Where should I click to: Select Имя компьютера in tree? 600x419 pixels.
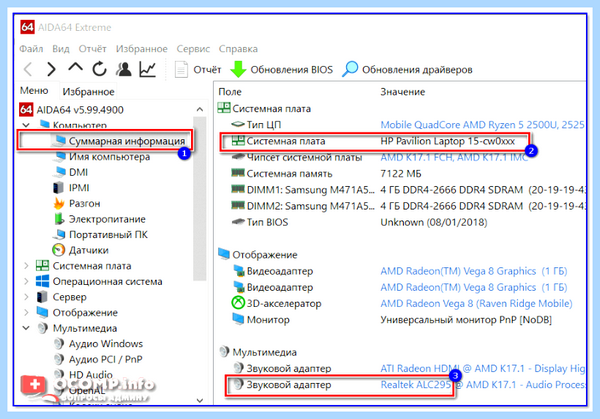(109, 157)
